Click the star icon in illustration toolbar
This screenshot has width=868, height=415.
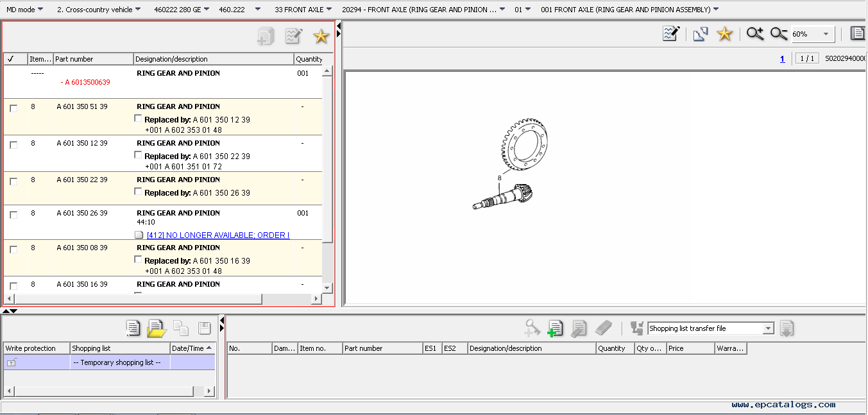click(724, 34)
